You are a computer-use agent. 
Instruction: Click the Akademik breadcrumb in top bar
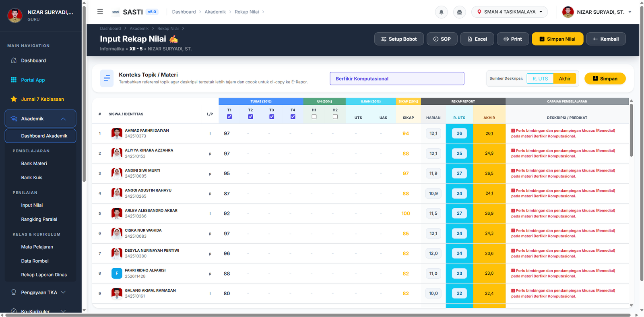(215, 12)
